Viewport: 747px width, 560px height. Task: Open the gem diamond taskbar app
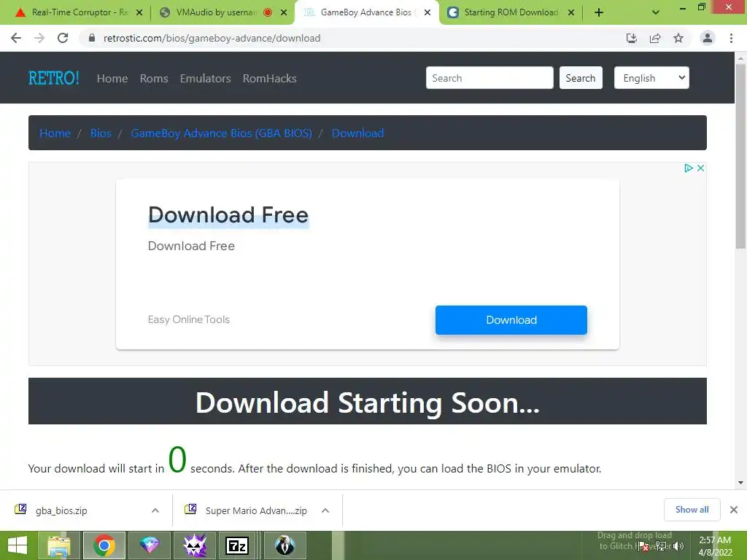tap(149, 545)
